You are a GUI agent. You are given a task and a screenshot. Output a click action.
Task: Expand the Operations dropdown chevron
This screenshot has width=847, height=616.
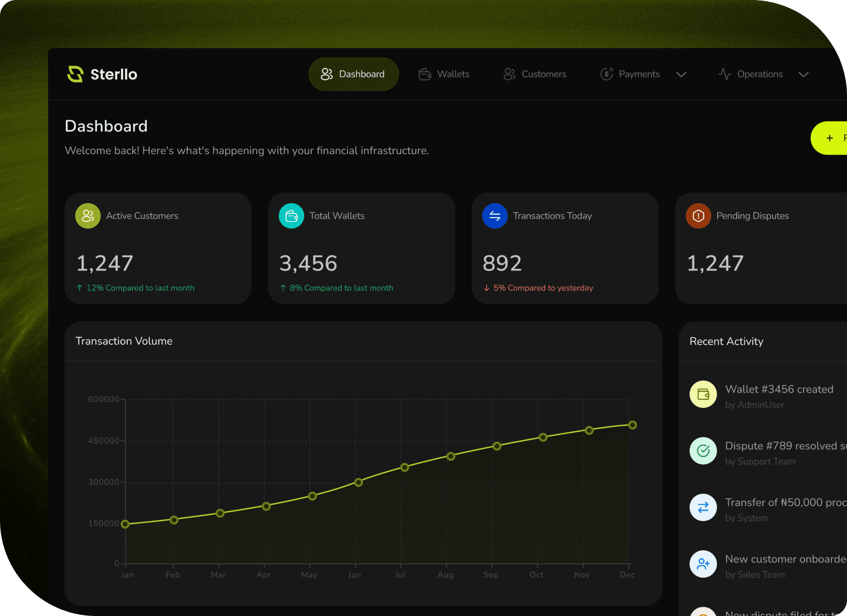(803, 74)
